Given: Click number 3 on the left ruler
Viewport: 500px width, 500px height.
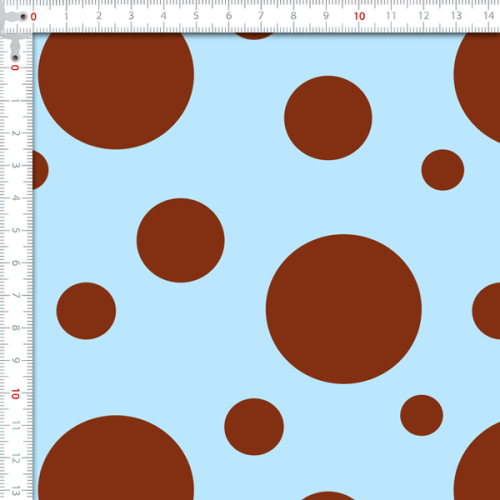Looking at the screenshot, I should click(x=15, y=165).
